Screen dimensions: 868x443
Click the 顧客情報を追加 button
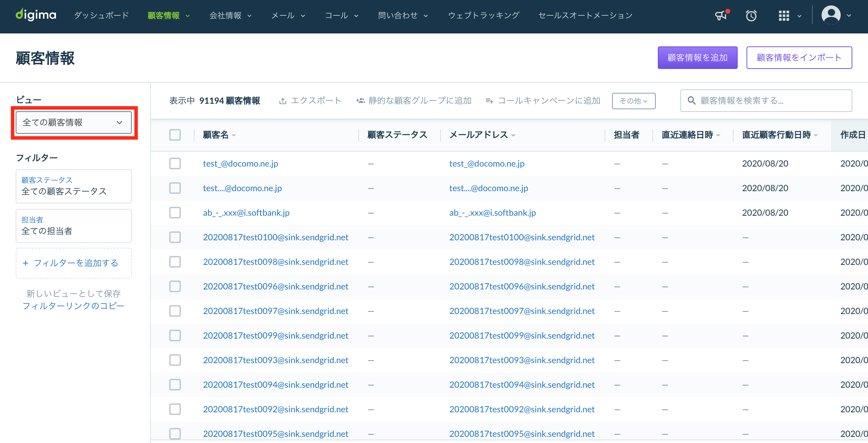point(697,58)
